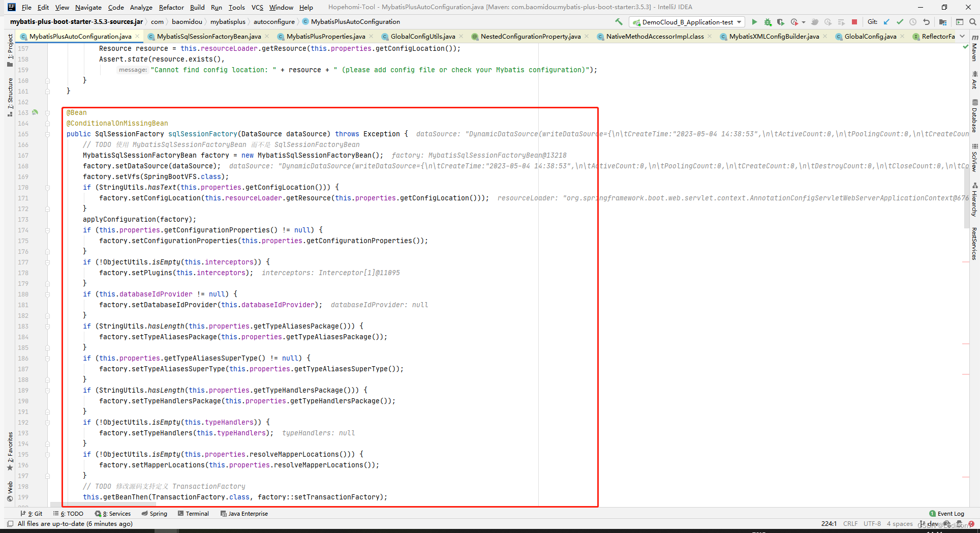The width and height of the screenshot is (980, 533).
Task: Toggle the Structure tool window
Action: 10,97
